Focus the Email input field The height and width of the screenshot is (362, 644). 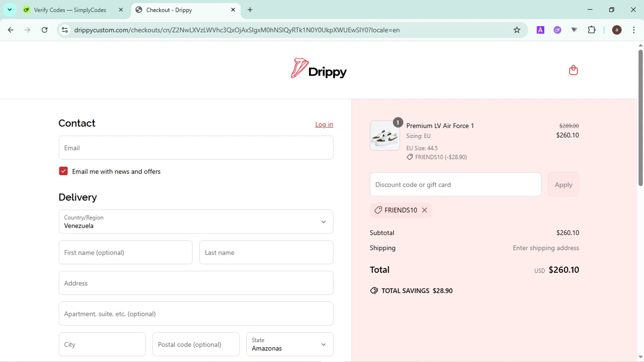point(196,148)
